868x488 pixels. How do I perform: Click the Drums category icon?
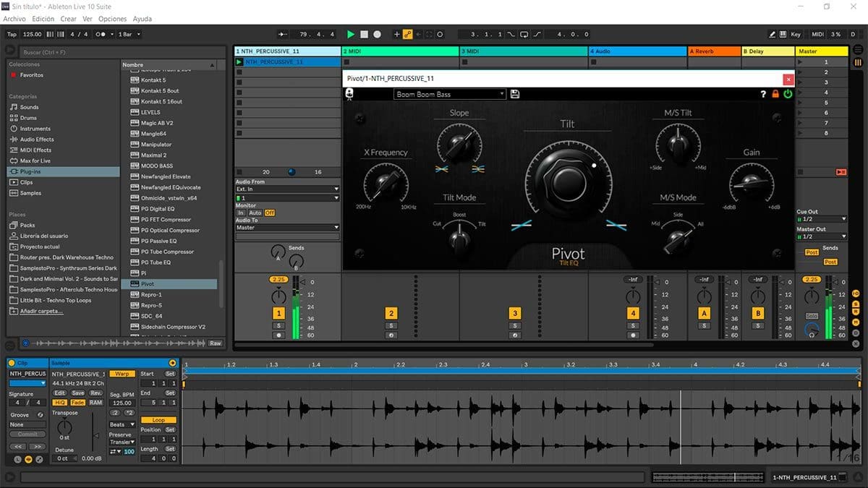14,118
